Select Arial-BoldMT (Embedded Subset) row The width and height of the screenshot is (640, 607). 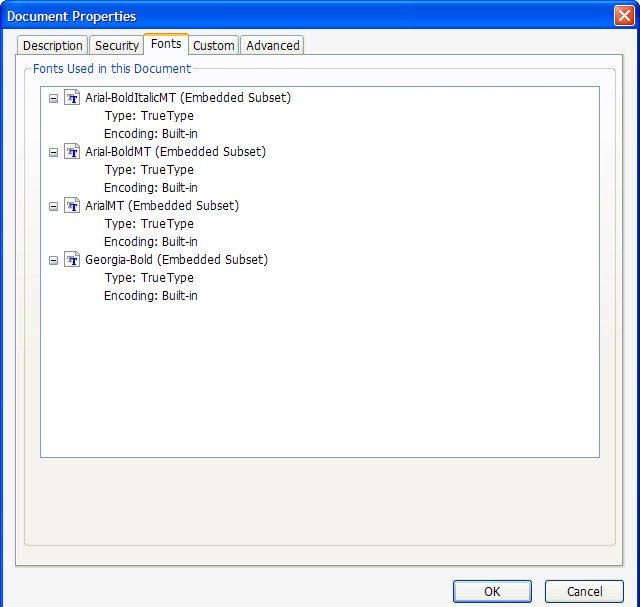(176, 151)
